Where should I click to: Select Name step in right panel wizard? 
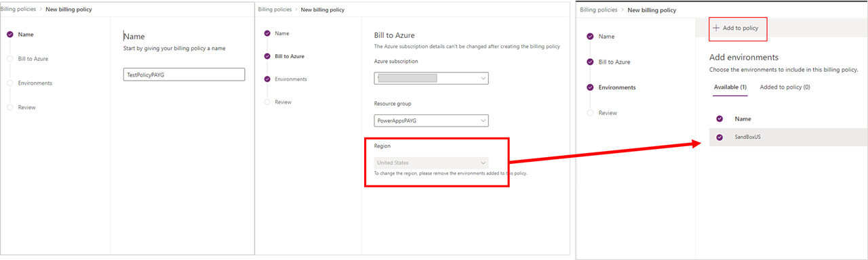click(606, 37)
